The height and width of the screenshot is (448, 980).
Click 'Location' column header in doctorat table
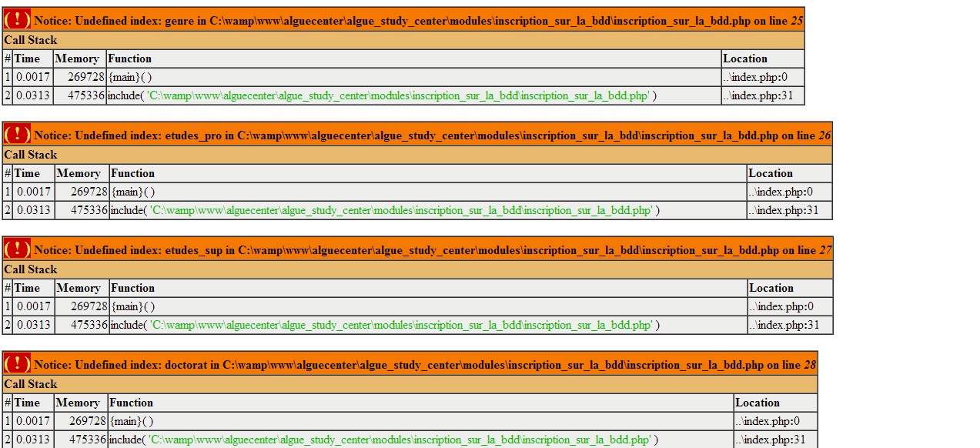tap(758, 403)
